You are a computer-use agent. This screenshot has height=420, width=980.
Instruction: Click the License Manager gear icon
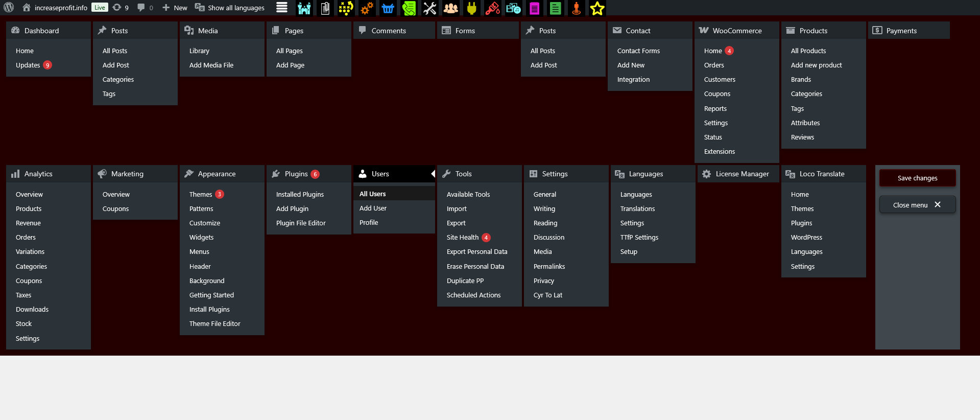point(707,174)
